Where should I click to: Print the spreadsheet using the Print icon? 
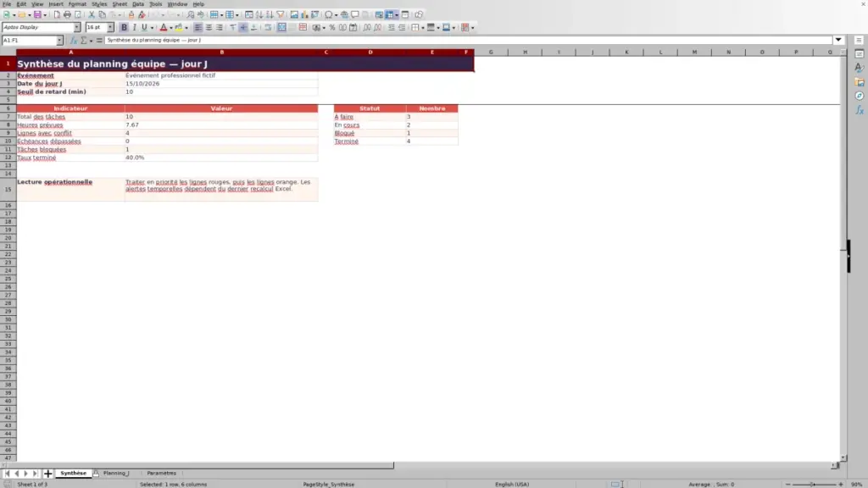click(x=67, y=15)
